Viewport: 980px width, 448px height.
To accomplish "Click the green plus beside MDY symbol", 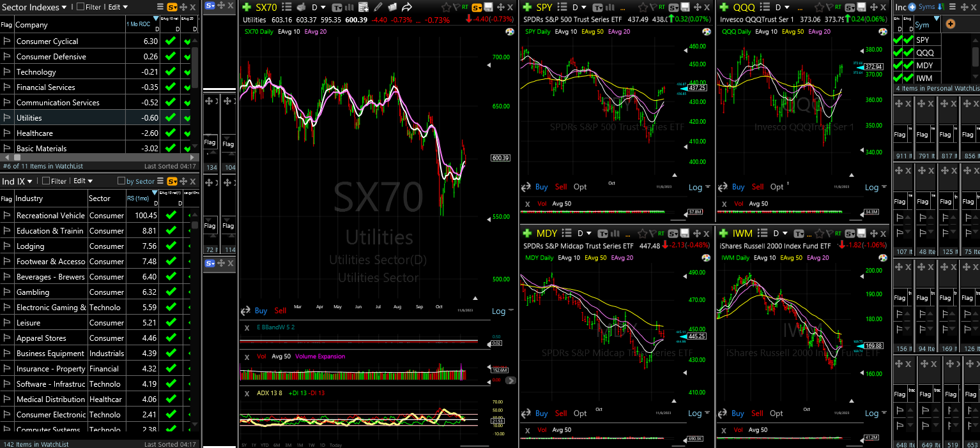I will point(528,233).
